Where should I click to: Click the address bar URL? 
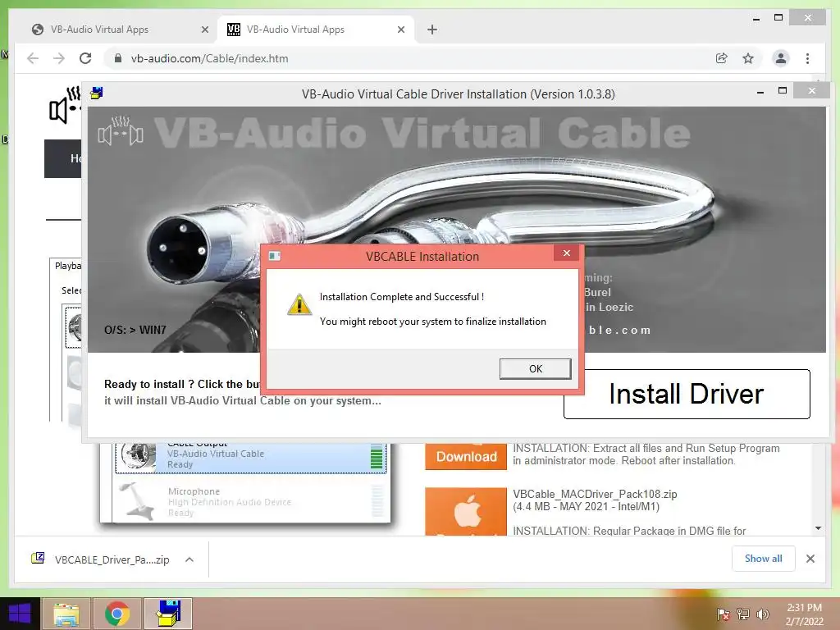coord(209,58)
